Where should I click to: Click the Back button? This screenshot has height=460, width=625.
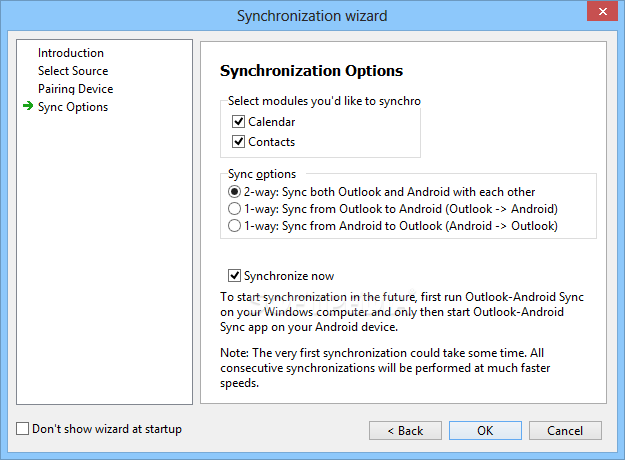pyautogui.click(x=405, y=431)
